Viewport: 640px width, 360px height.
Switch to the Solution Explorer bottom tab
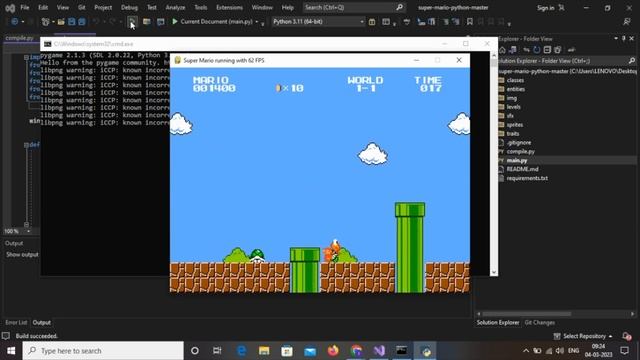click(x=498, y=322)
